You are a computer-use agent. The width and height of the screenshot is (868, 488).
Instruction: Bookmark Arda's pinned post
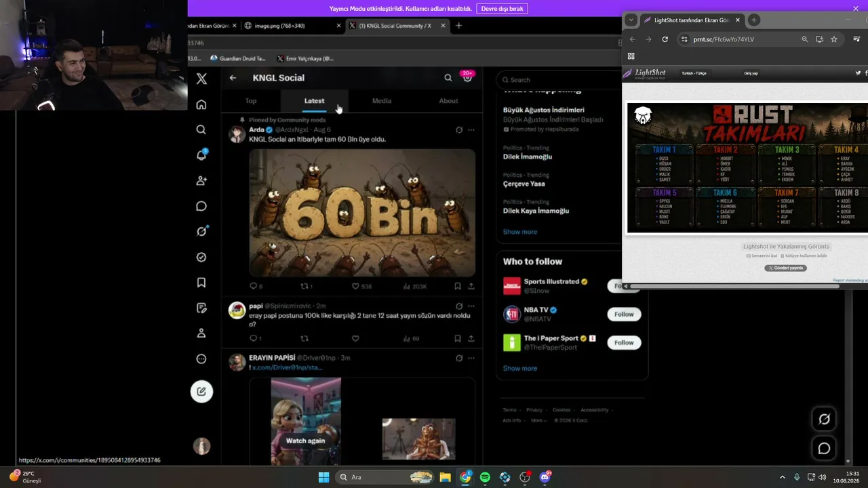[x=458, y=287]
